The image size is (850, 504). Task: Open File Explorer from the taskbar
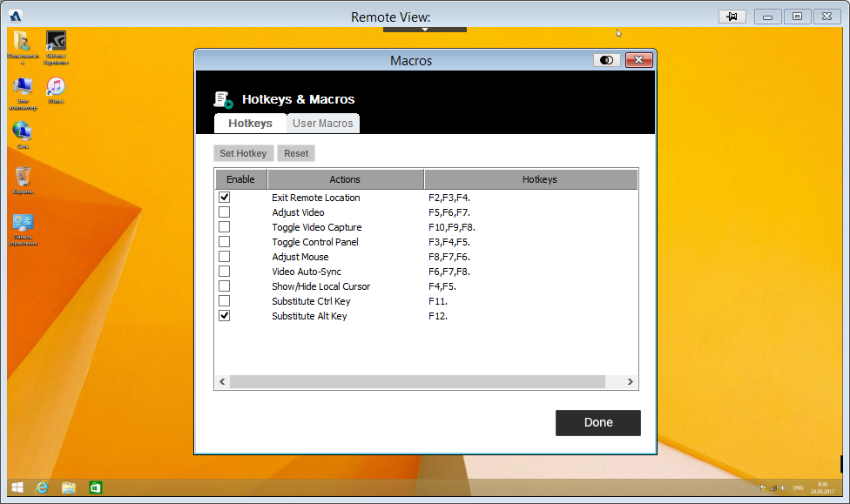point(68,487)
